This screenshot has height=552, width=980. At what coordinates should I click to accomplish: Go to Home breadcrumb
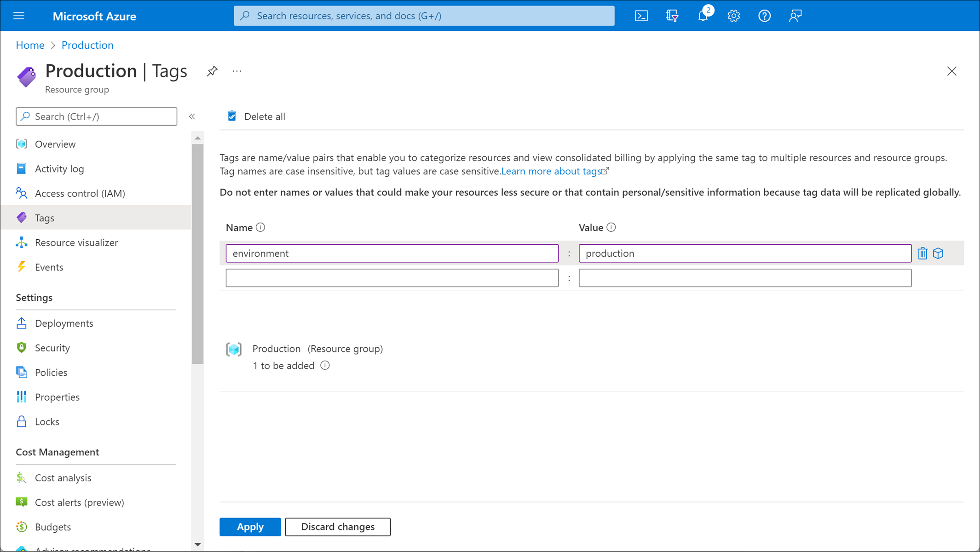click(30, 45)
